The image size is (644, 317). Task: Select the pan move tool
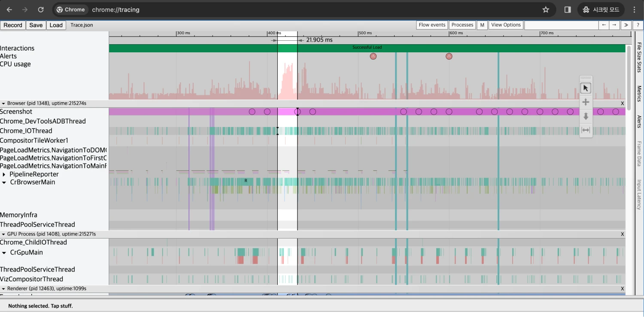click(x=586, y=102)
